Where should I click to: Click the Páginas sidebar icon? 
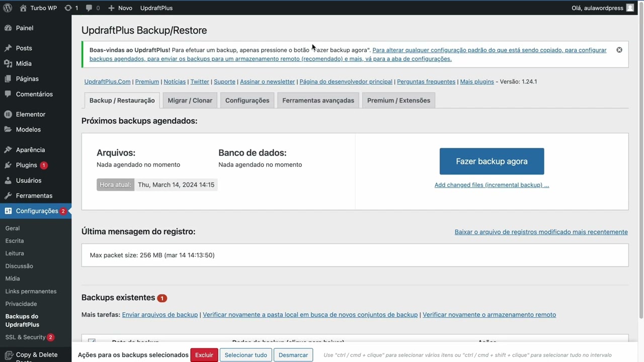[x=8, y=79]
